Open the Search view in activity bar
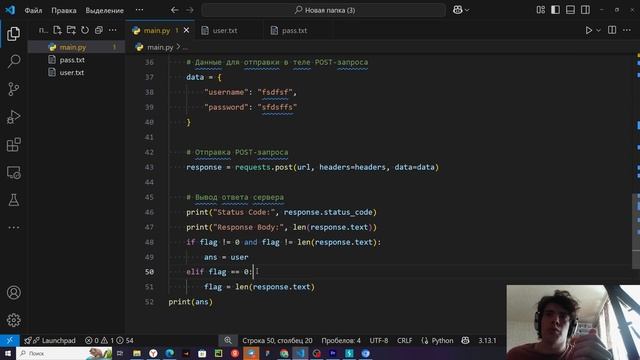The height and width of the screenshot is (360, 640). (13, 61)
